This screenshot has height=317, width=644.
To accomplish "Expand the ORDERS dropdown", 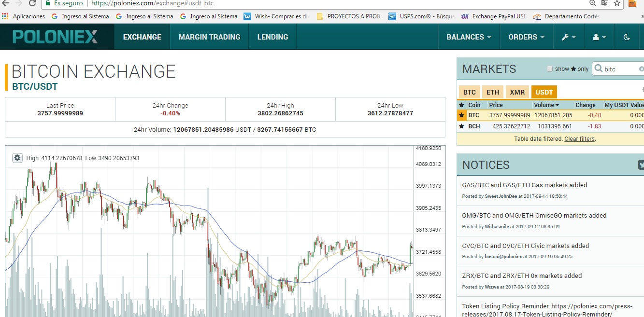I will point(526,37).
